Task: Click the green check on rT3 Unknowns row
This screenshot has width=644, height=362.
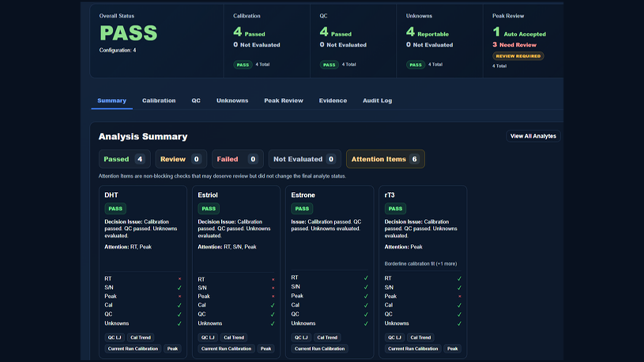Action: [x=460, y=323]
